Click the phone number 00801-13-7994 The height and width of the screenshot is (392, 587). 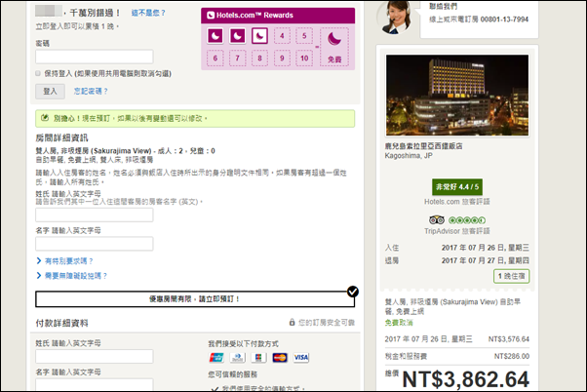click(x=504, y=20)
